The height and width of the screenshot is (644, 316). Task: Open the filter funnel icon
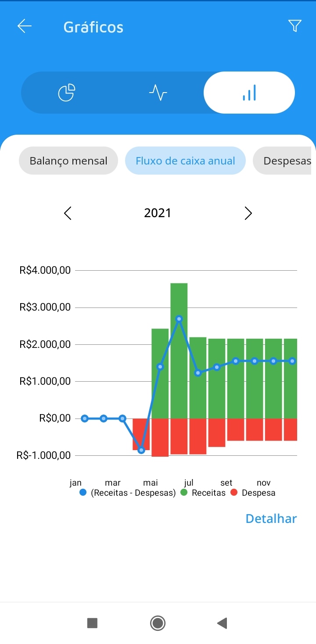click(295, 26)
